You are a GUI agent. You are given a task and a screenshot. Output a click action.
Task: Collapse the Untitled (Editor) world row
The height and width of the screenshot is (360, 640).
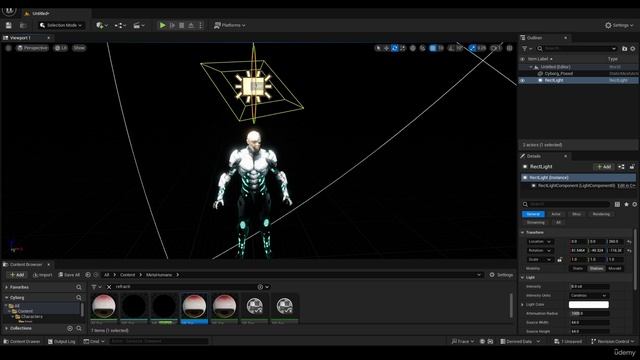(531, 67)
